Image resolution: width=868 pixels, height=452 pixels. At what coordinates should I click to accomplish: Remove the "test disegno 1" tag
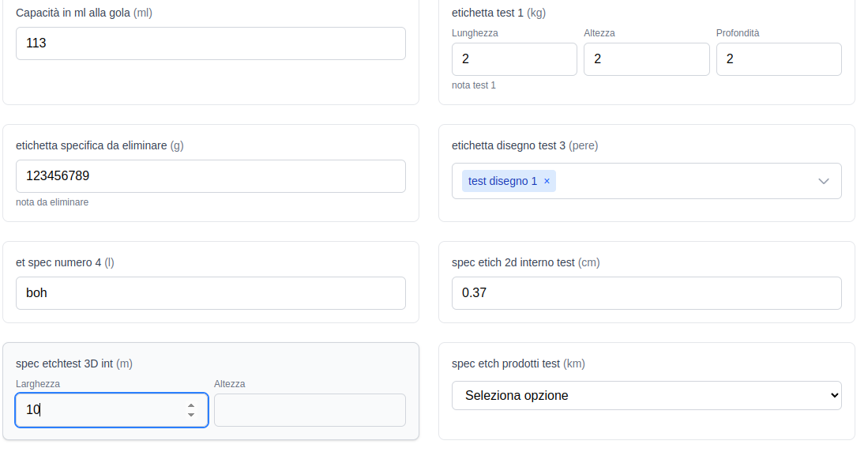[x=547, y=181]
